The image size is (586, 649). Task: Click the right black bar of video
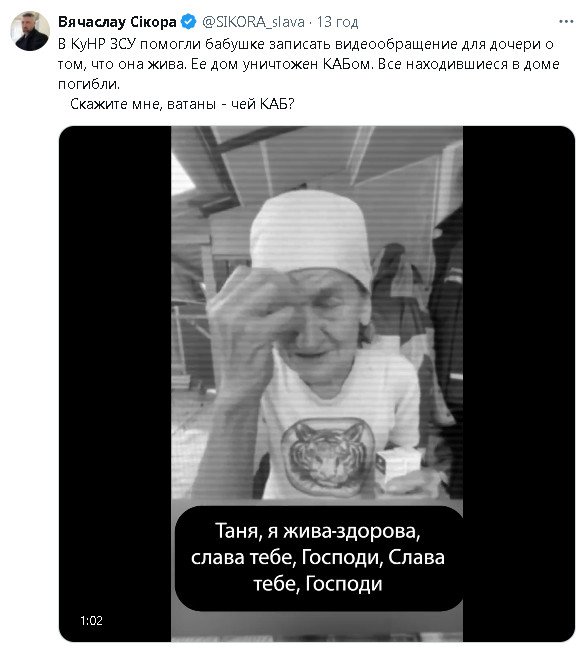click(x=519, y=384)
